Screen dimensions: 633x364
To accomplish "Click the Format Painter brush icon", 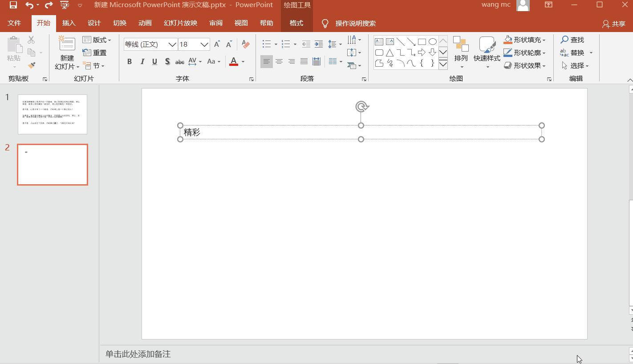I will pos(32,65).
